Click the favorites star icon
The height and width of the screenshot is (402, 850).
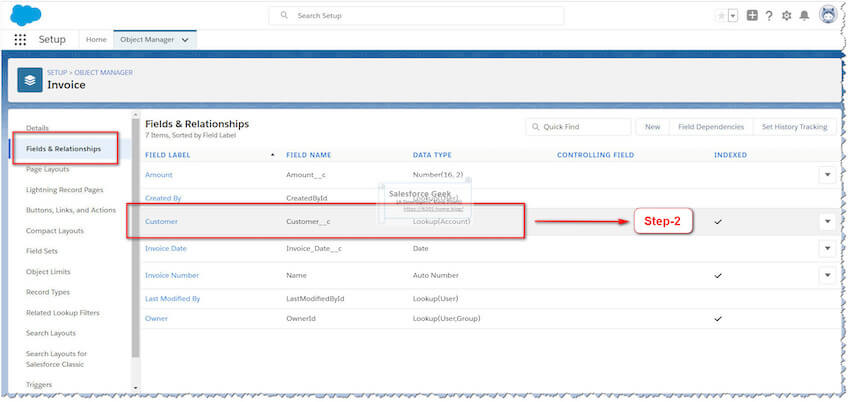[721, 16]
